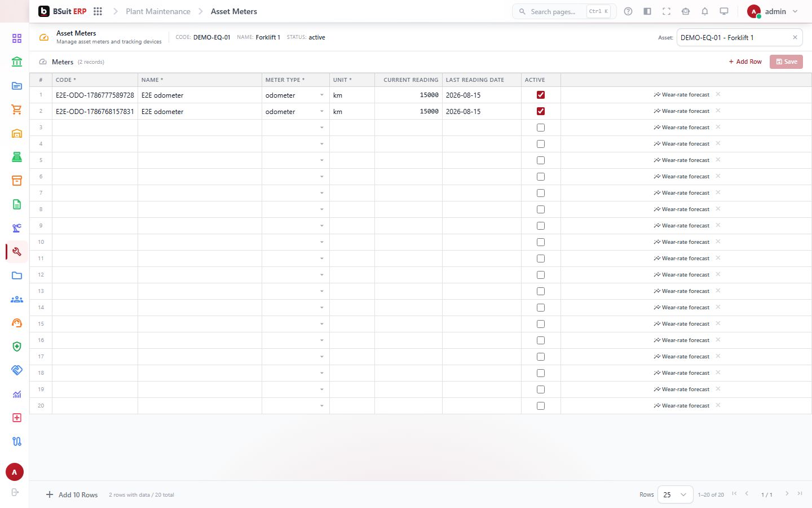Open the Asset selector showing DEMO-EQ-01 - Forklift 1
Viewport: 812px width, 508px height.
(740, 37)
